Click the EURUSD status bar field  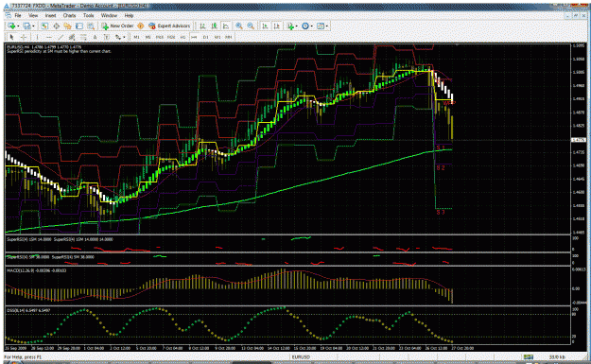coord(301,356)
